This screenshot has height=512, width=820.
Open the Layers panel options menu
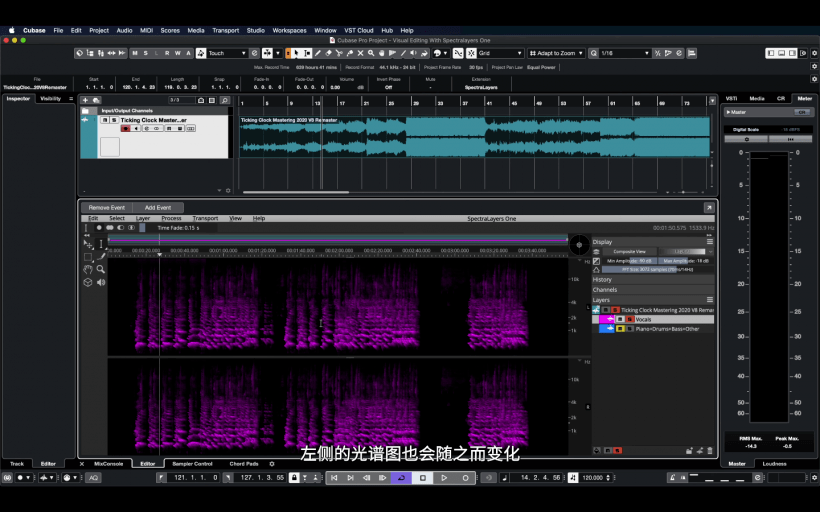coord(710,300)
